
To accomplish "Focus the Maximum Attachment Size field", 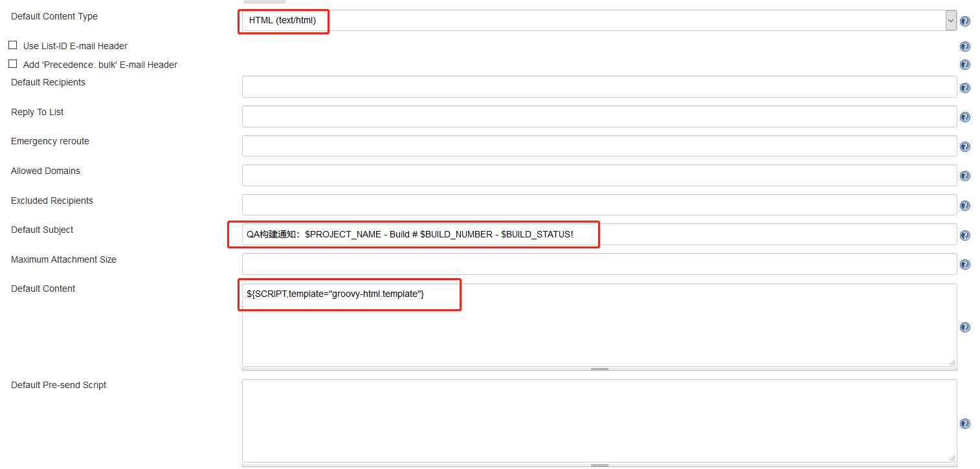I will click(x=599, y=264).
